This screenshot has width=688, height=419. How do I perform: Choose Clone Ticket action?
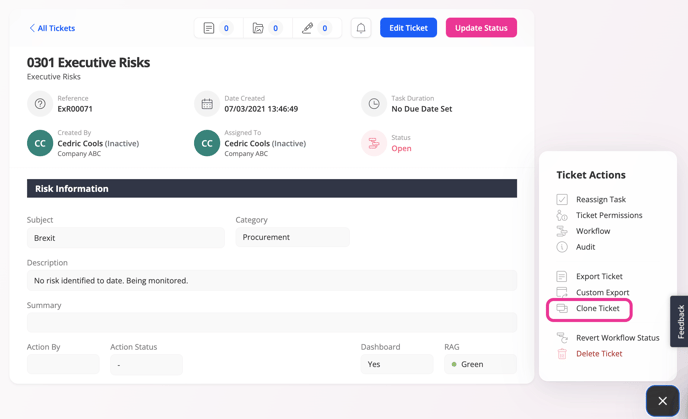point(597,308)
